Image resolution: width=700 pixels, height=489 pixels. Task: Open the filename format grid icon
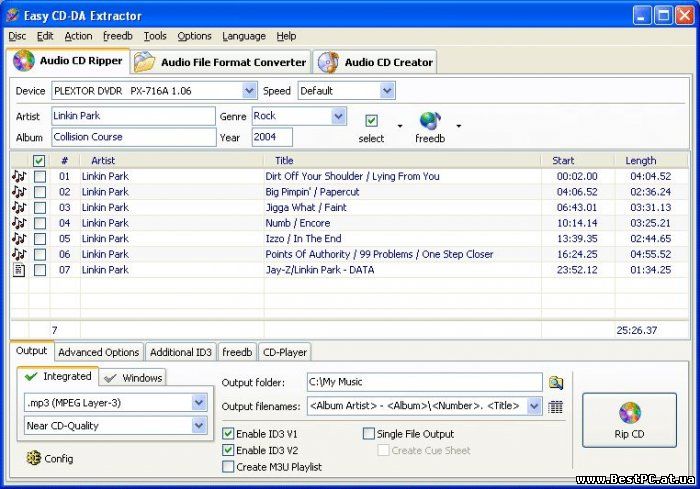point(555,407)
